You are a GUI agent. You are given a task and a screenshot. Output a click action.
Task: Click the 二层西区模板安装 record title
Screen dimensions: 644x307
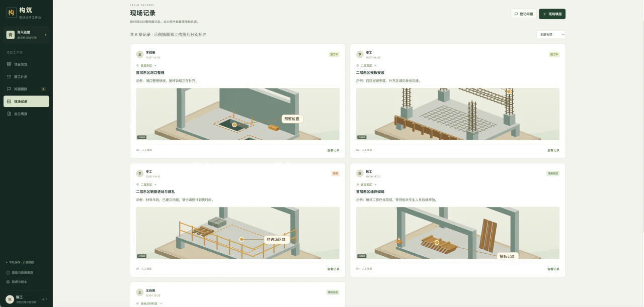[370, 72]
